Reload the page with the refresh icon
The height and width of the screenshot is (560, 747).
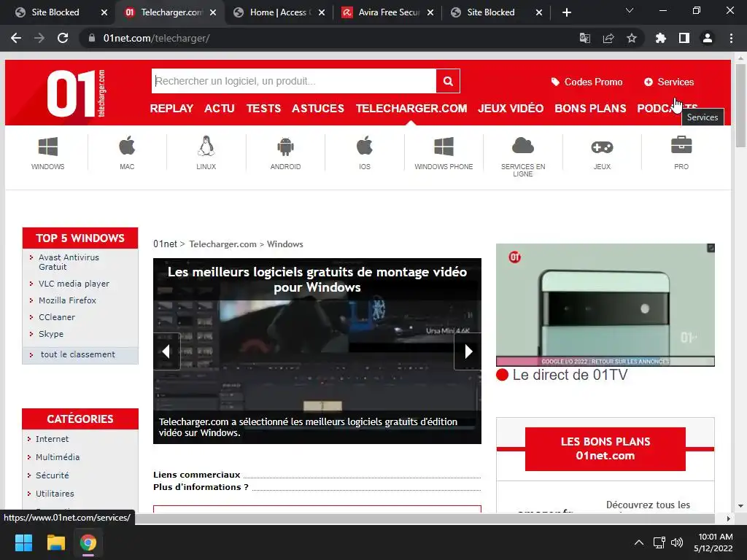pyautogui.click(x=63, y=38)
